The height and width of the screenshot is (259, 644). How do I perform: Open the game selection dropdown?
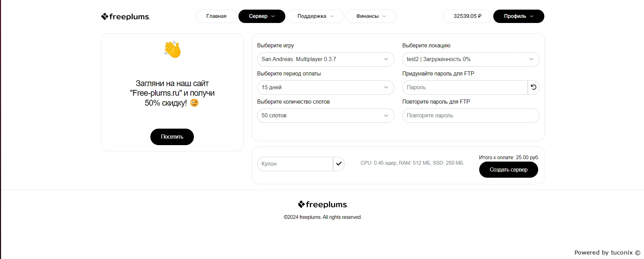(325, 59)
